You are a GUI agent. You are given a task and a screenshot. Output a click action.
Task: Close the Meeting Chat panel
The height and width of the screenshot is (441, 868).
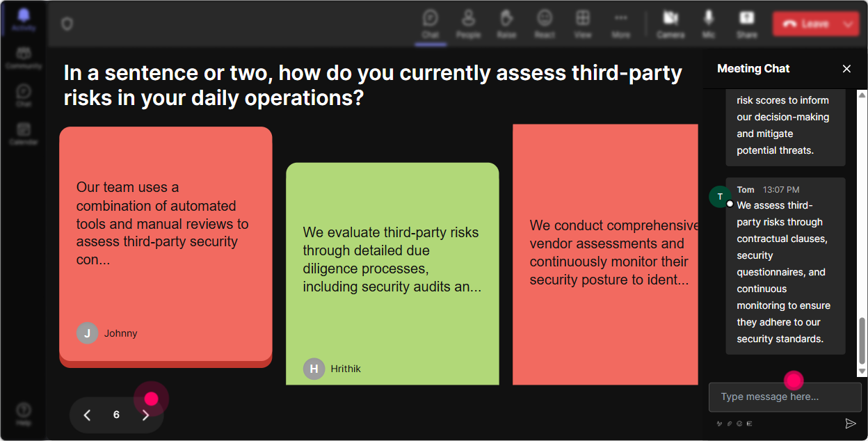point(846,68)
